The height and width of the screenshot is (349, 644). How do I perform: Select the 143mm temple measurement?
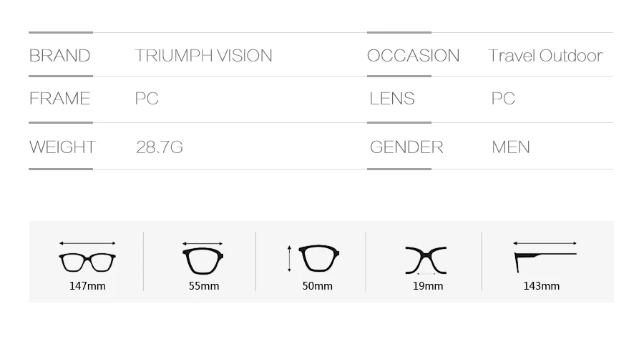pyautogui.click(x=542, y=286)
